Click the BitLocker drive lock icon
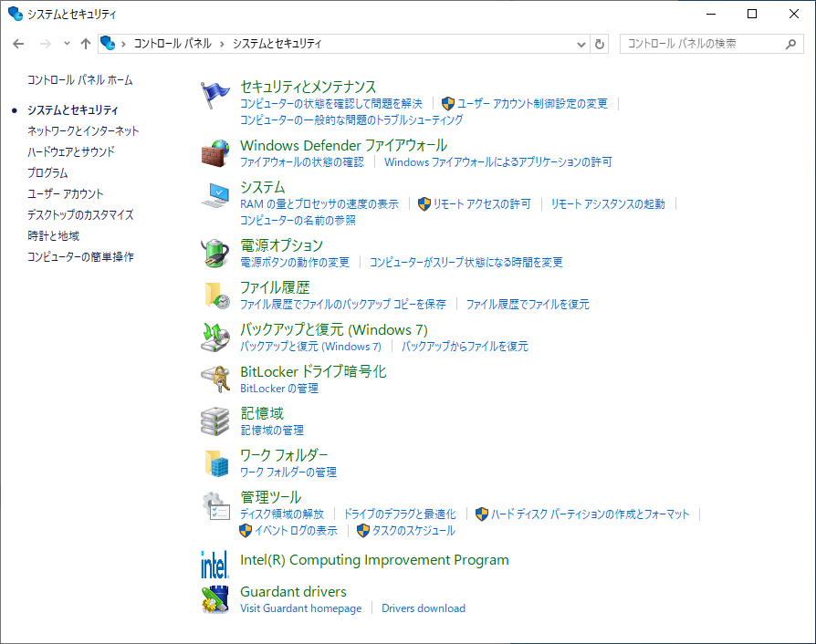This screenshot has height=644, width=816. pyautogui.click(x=214, y=379)
